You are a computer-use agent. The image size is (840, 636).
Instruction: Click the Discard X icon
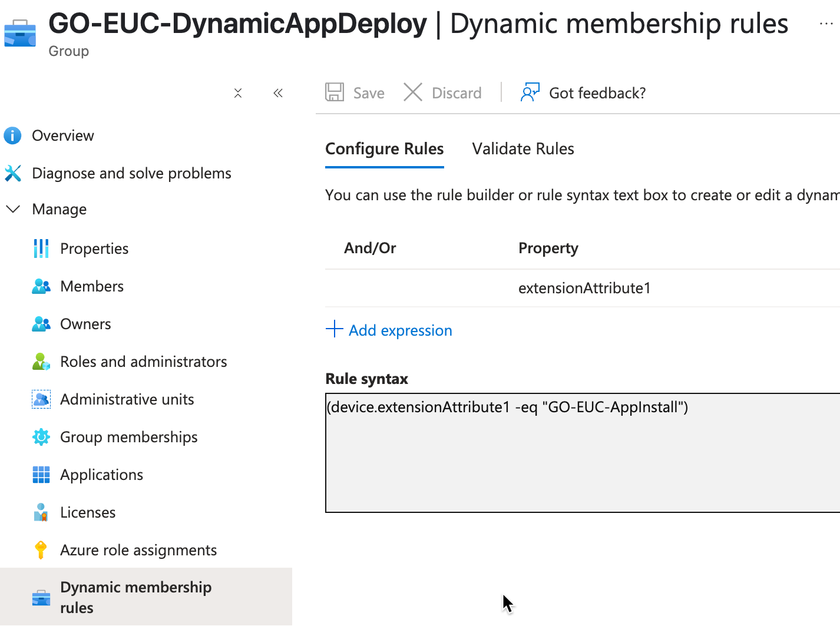tap(413, 92)
